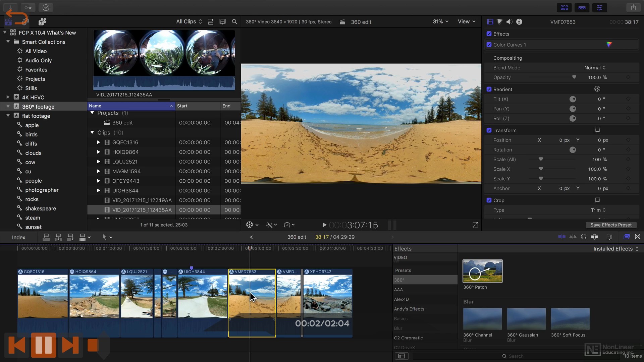Adjust the Opacity slider handle

click(574, 77)
